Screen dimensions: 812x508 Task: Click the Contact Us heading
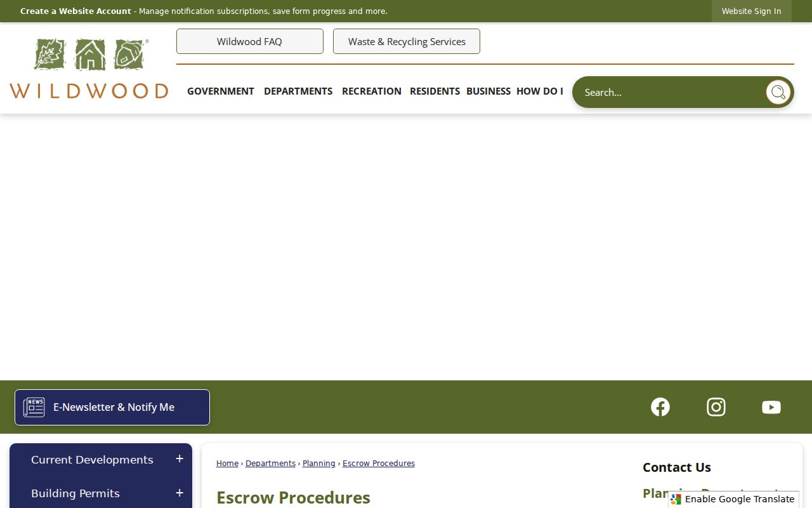click(677, 467)
